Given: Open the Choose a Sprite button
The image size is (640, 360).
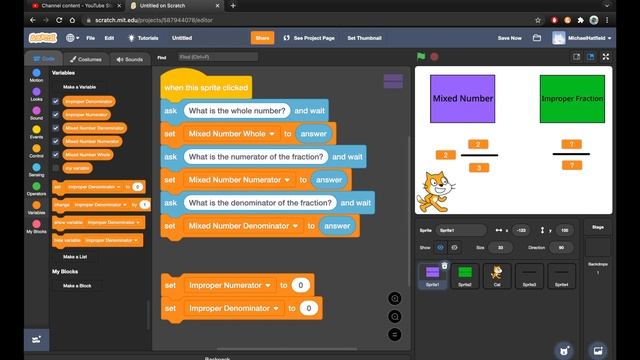Looking at the screenshot, I should (564, 351).
